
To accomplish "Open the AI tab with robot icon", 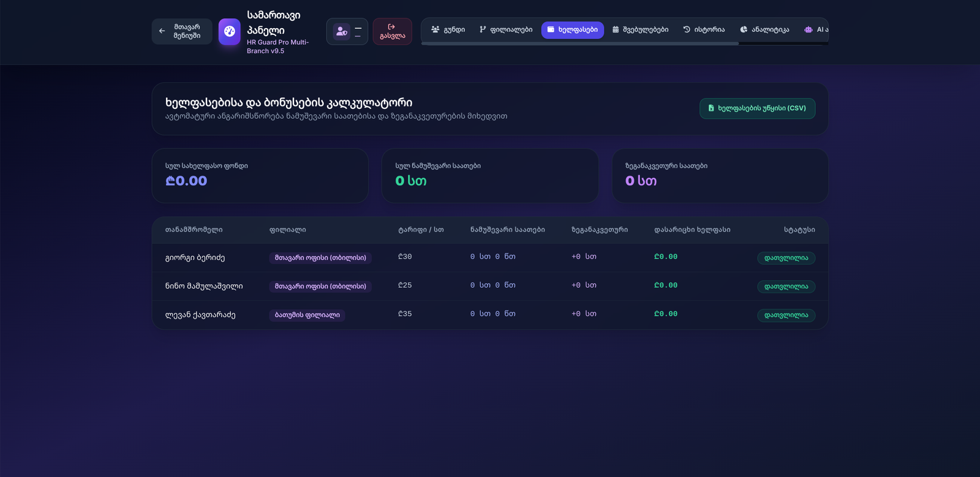I will click(x=816, y=29).
